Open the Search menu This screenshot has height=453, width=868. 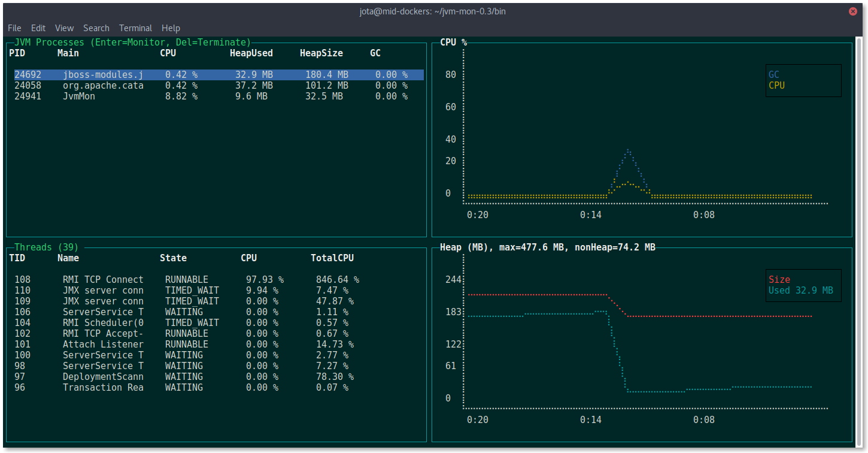96,28
